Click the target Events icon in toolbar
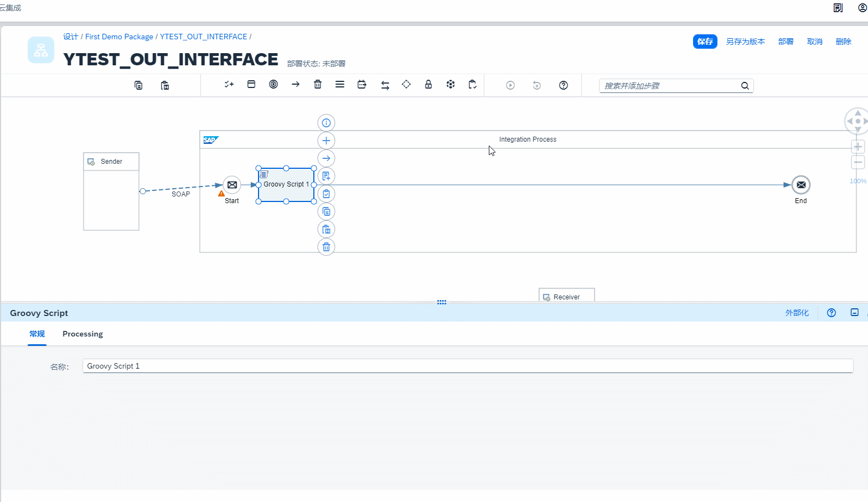The height and width of the screenshot is (502, 868). 273,85
